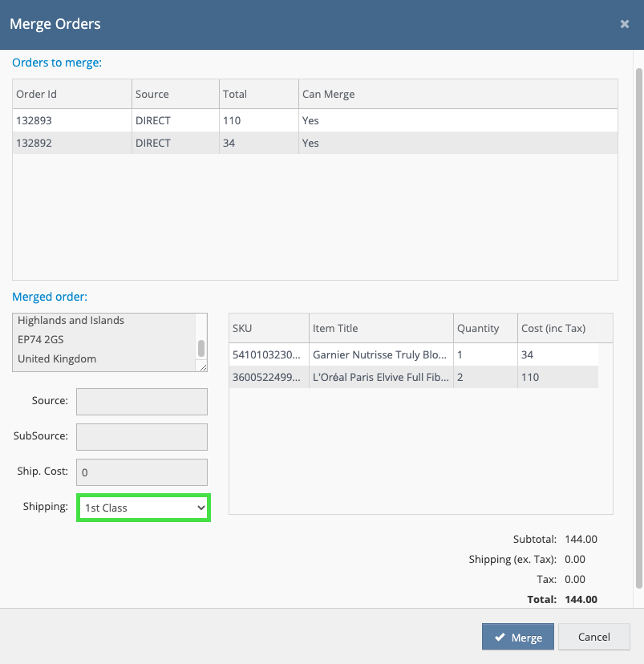Select the L'Oréal Paris Elvive item row
The width and height of the screenshot is (644, 664).
[x=379, y=377]
